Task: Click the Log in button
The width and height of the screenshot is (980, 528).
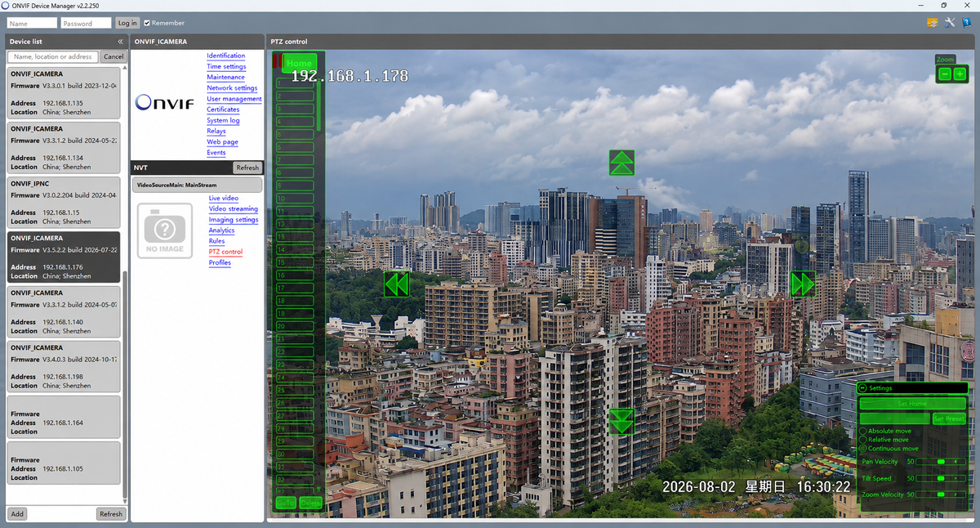Action: (127, 23)
